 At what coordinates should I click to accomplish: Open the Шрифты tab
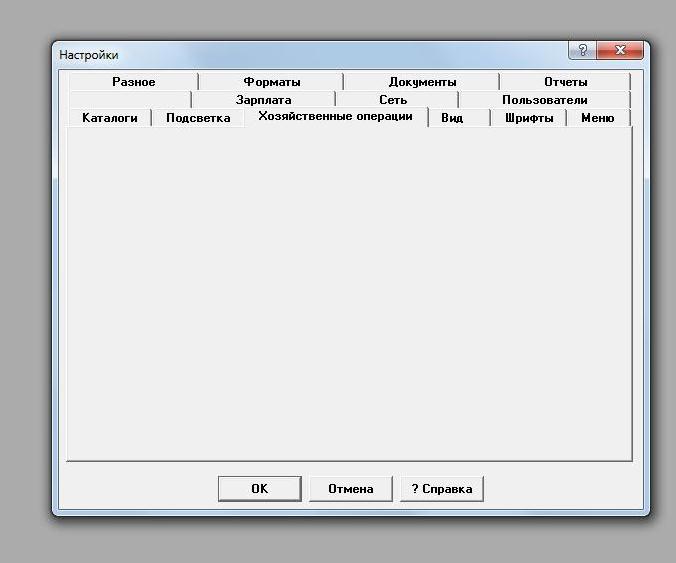[529, 118]
